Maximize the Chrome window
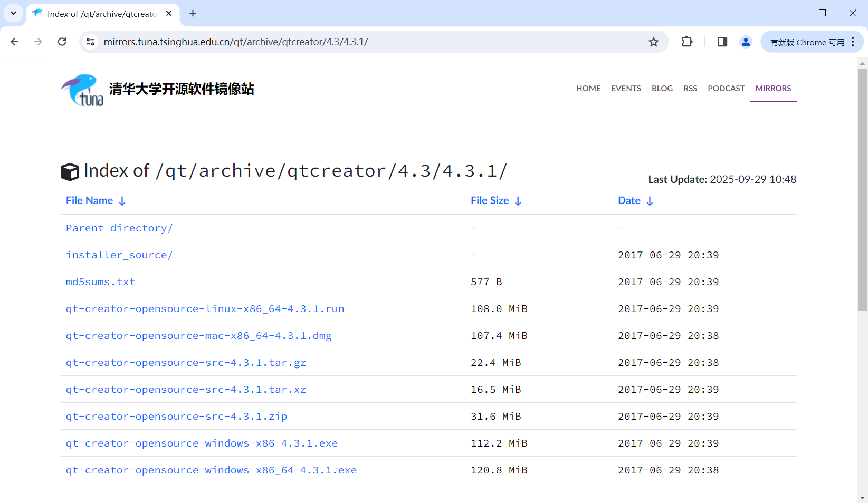The height and width of the screenshot is (503, 868). 822,13
